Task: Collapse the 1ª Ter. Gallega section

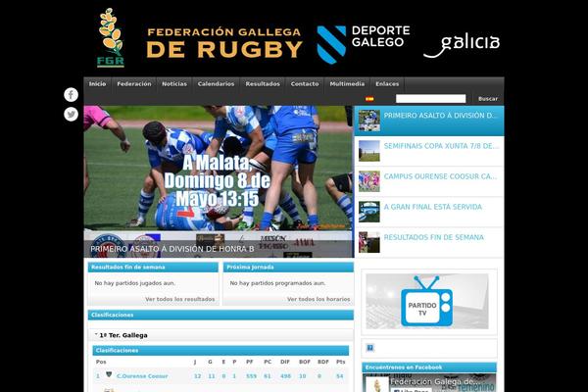Action: pos(220,335)
